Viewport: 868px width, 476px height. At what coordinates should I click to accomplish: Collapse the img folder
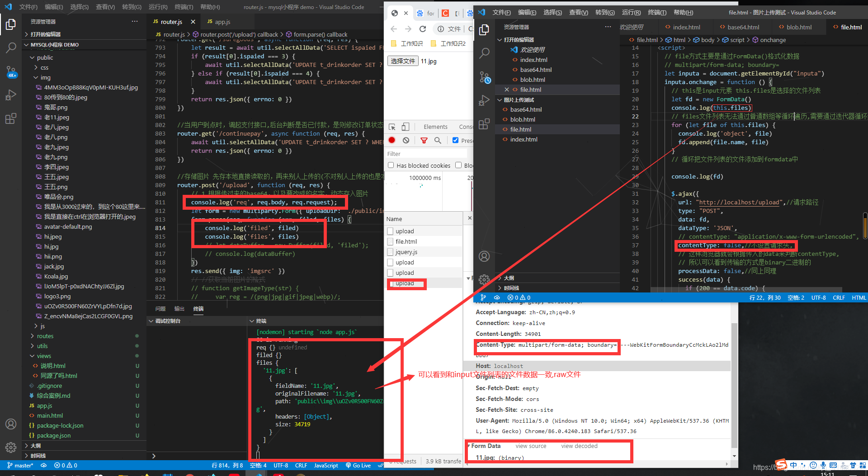click(x=45, y=77)
